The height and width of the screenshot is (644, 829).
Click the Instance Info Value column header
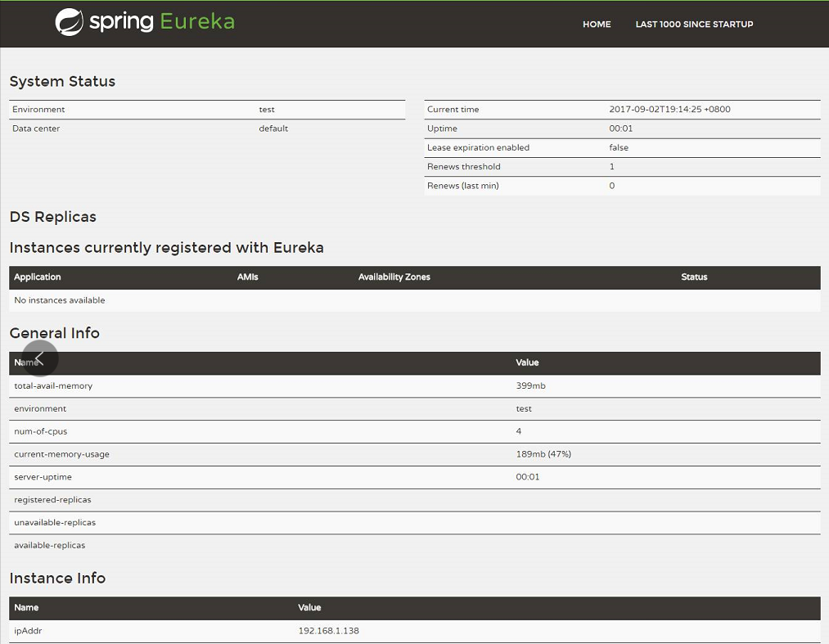pos(309,607)
